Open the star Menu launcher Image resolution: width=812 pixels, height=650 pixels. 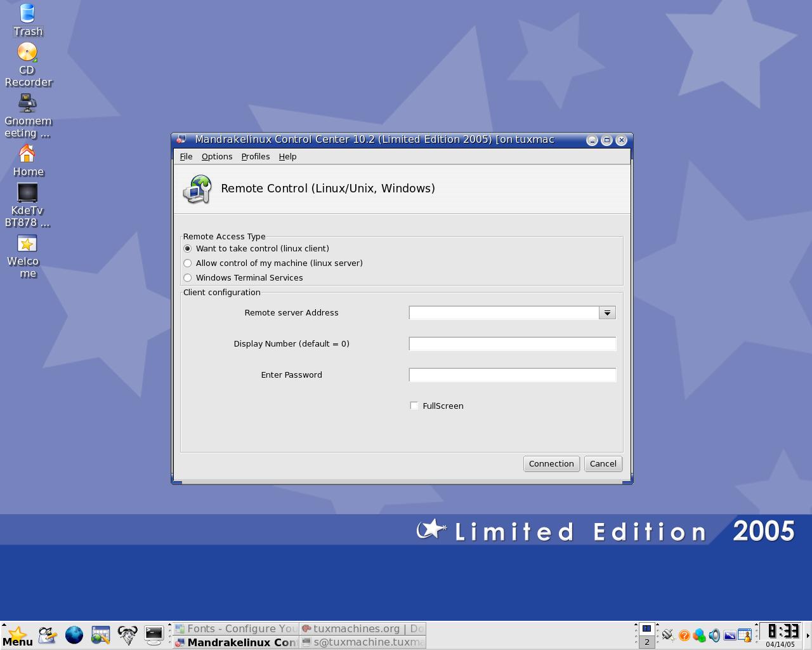tap(17, 635)
